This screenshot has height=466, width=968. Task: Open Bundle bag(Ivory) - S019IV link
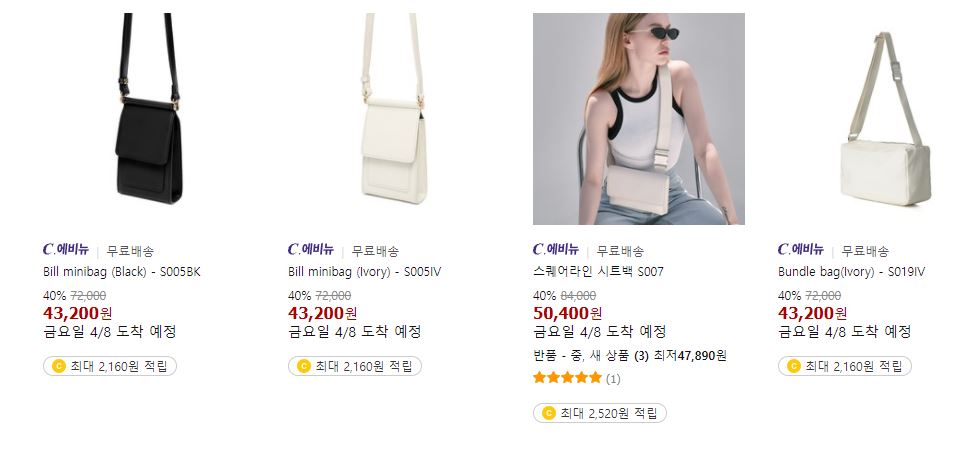pos(852,272)
